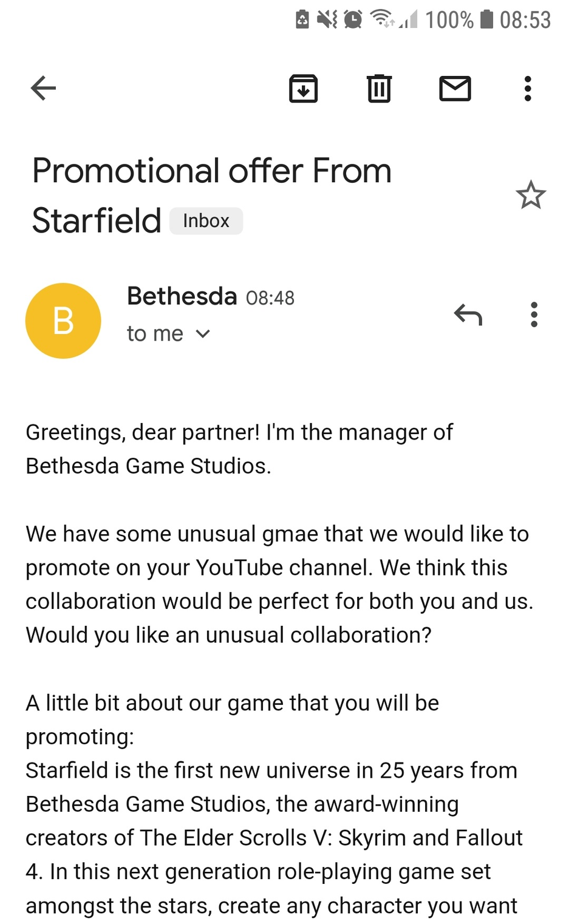Tap the 08:48 email timestamp

click(270, 298)
